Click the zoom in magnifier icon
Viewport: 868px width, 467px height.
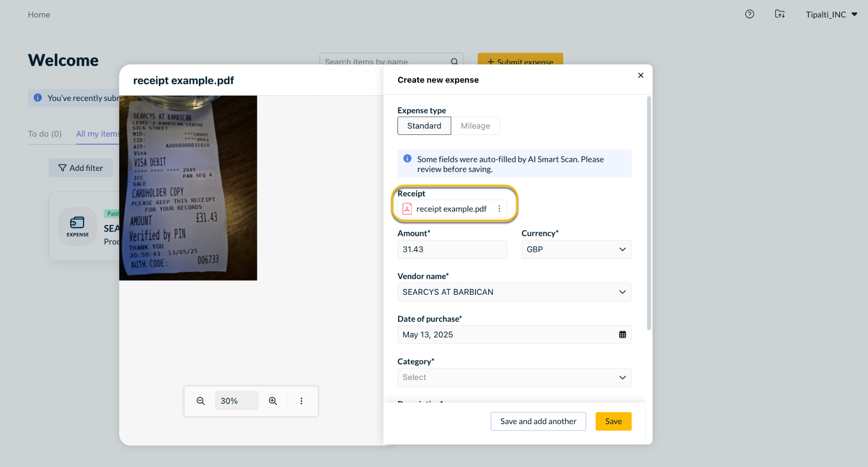tap(273, 401)
